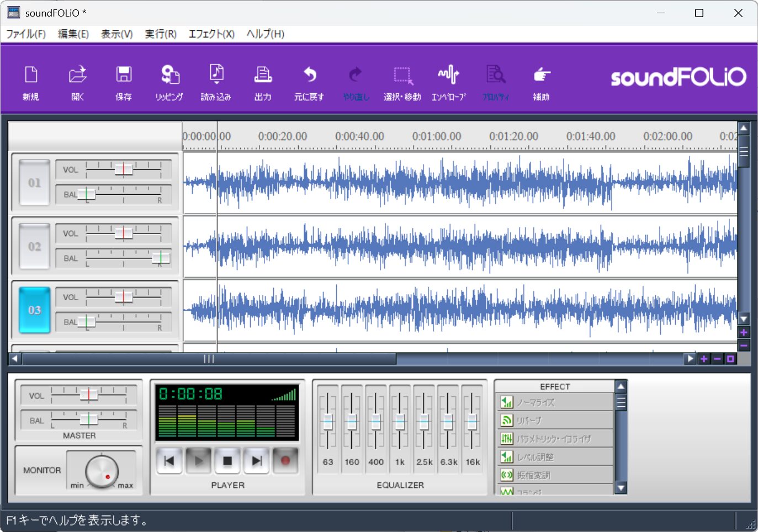
Task: Click the 1k equalizer slider
Action: (400, 422)
